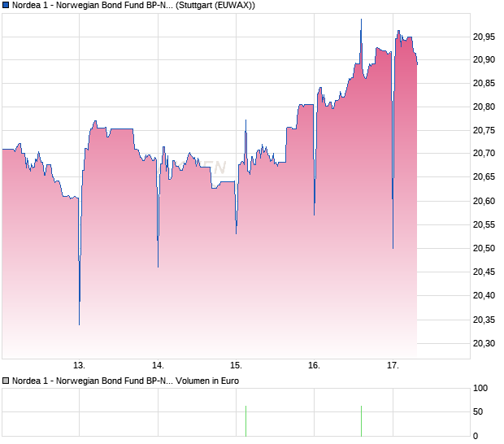Click the 20,65 price axis label

[x=484, y=176]
